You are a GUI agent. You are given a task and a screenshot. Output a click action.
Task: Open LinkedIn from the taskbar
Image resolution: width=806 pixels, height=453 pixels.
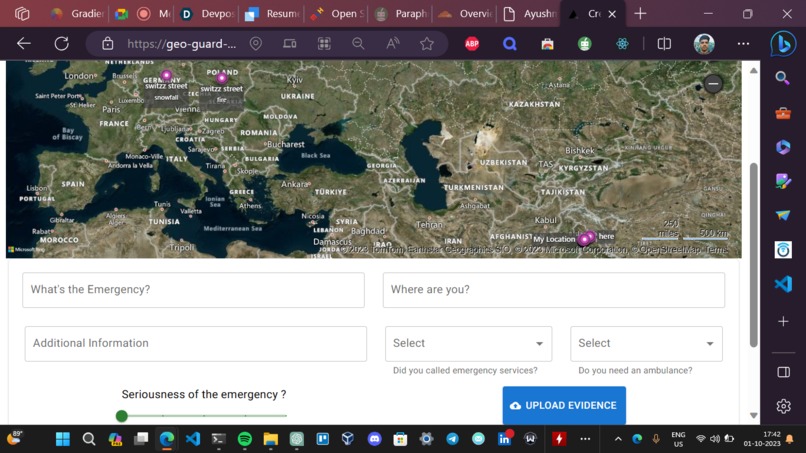click(x=504, y=439)
